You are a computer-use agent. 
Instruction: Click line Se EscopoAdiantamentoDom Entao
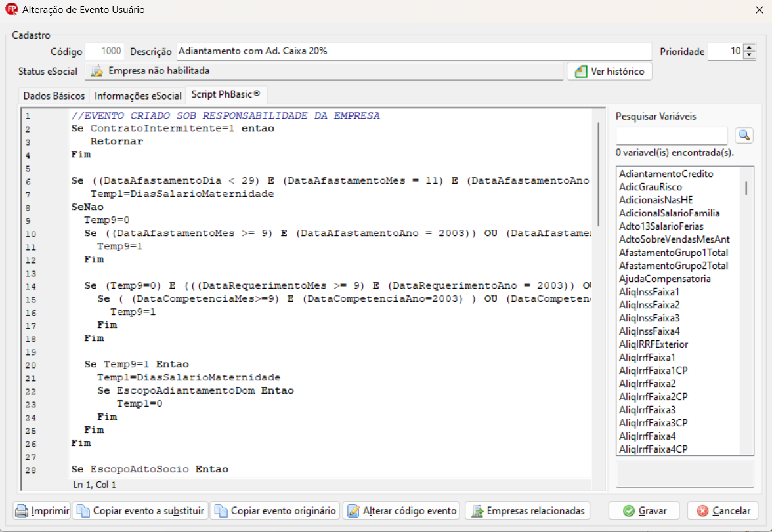pos(196,391)
